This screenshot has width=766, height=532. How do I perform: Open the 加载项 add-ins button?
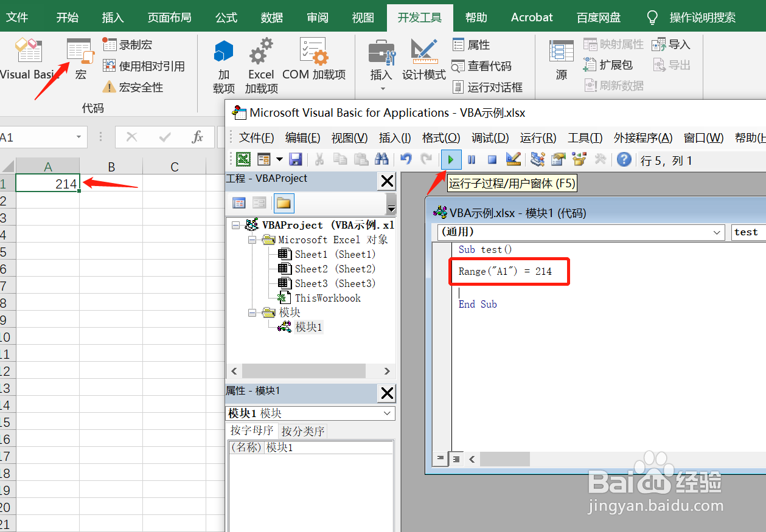[224, 66]
